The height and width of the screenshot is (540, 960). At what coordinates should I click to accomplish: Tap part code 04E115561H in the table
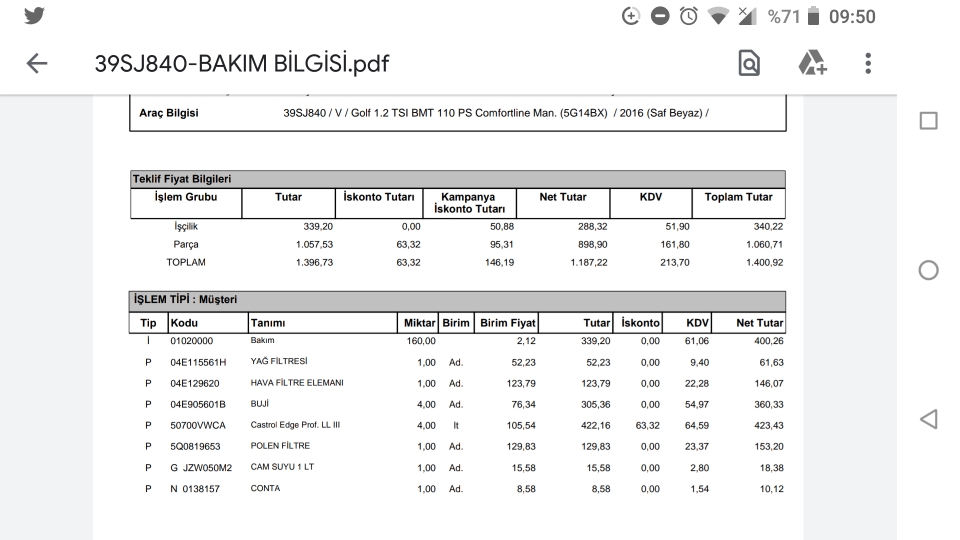pos(198,362)
